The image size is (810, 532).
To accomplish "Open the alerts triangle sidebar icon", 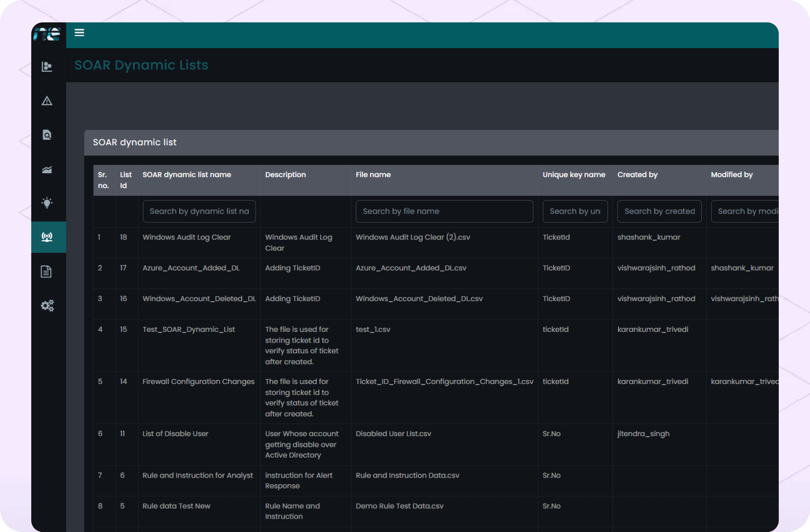I will (47, 101).
